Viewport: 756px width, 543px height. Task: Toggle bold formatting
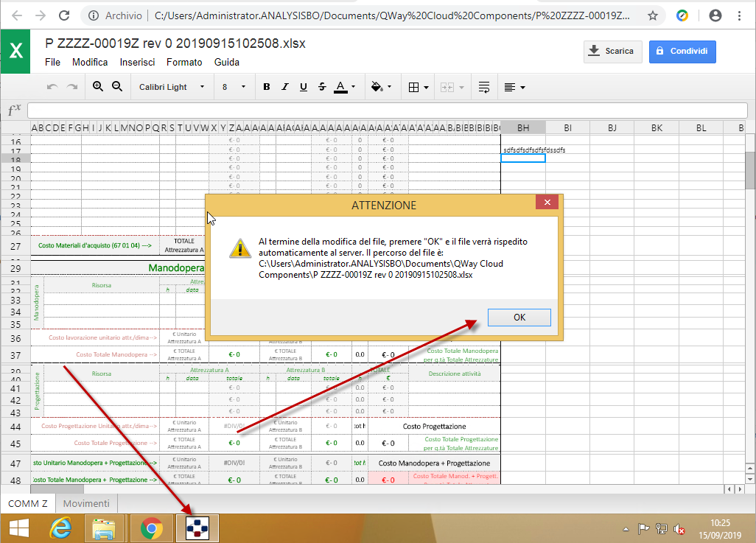(x=267, y=87)
